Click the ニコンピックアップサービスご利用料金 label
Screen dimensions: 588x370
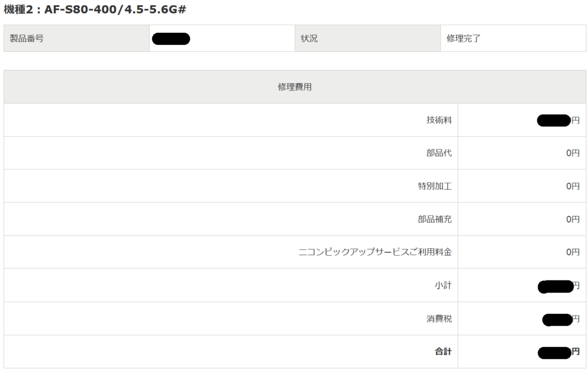375,252
